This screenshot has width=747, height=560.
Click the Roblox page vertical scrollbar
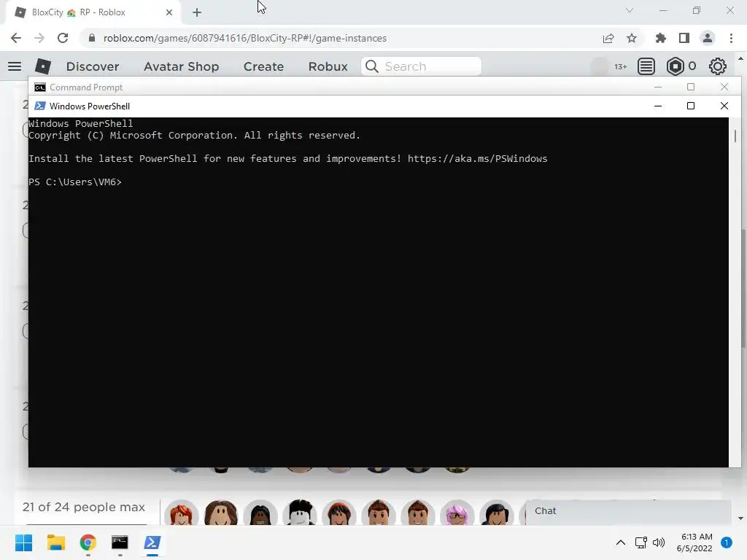click(743, 288)
